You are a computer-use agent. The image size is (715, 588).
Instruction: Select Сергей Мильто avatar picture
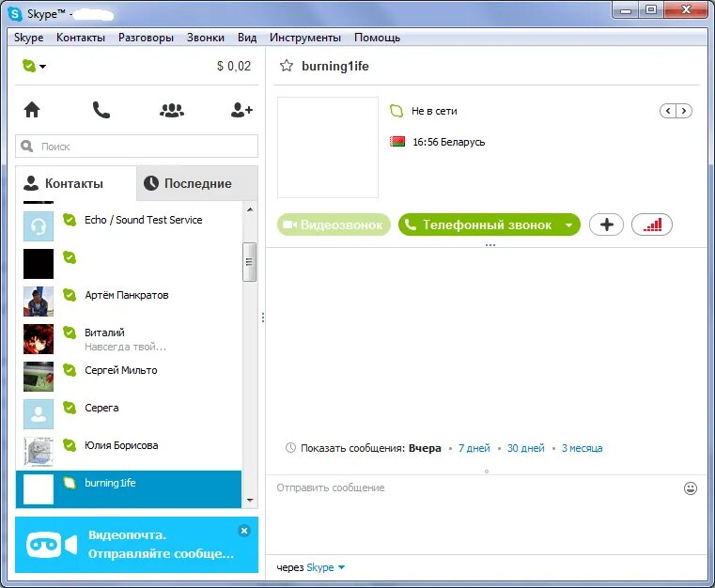[39, 377]
